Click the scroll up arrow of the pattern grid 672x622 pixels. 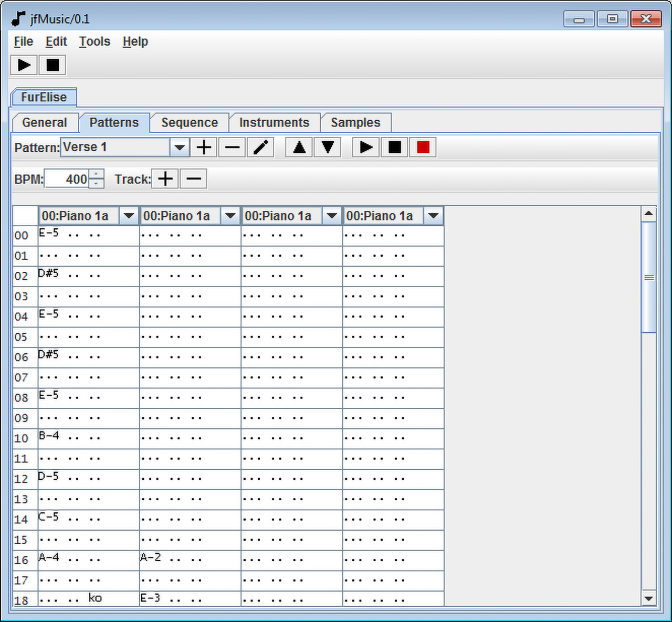[x=649, y=214]
